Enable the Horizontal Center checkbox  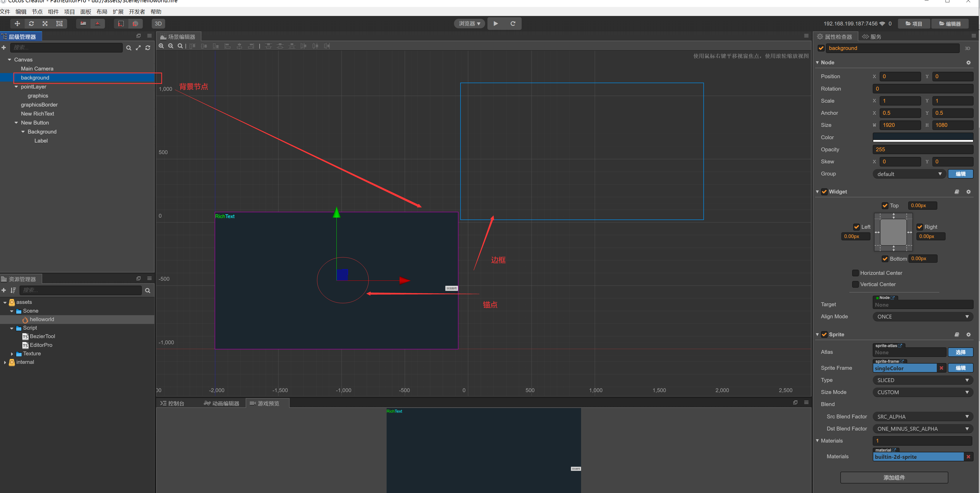(x=856, y=273)
